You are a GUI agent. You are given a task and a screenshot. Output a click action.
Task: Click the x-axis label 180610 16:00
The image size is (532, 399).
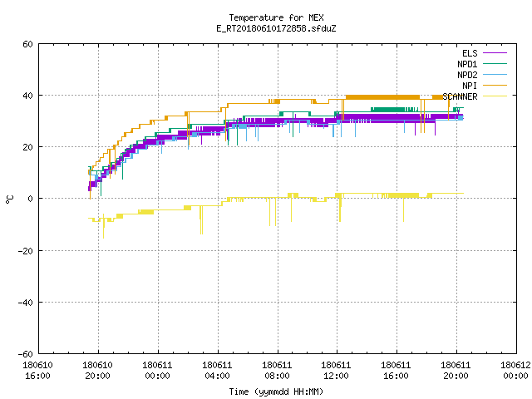[x=37, y=371]
